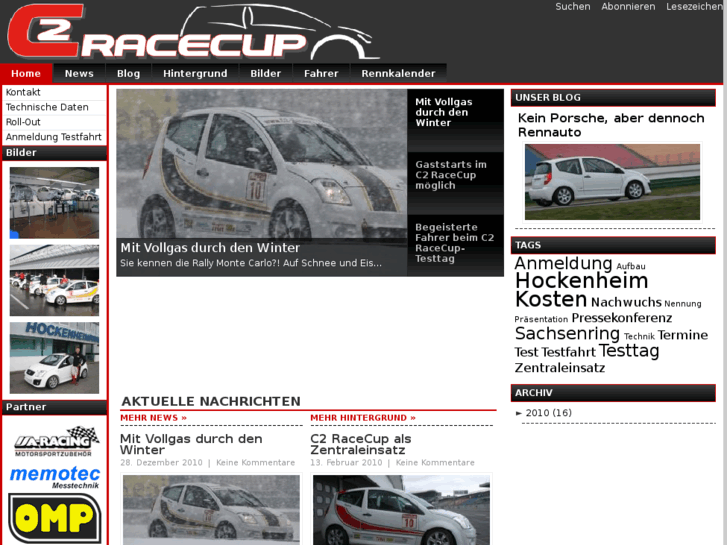Open the Anmeldung Testfahrt sidebar link
The height and width of the screenshot is (545, 727).
(x=54, y=137)
